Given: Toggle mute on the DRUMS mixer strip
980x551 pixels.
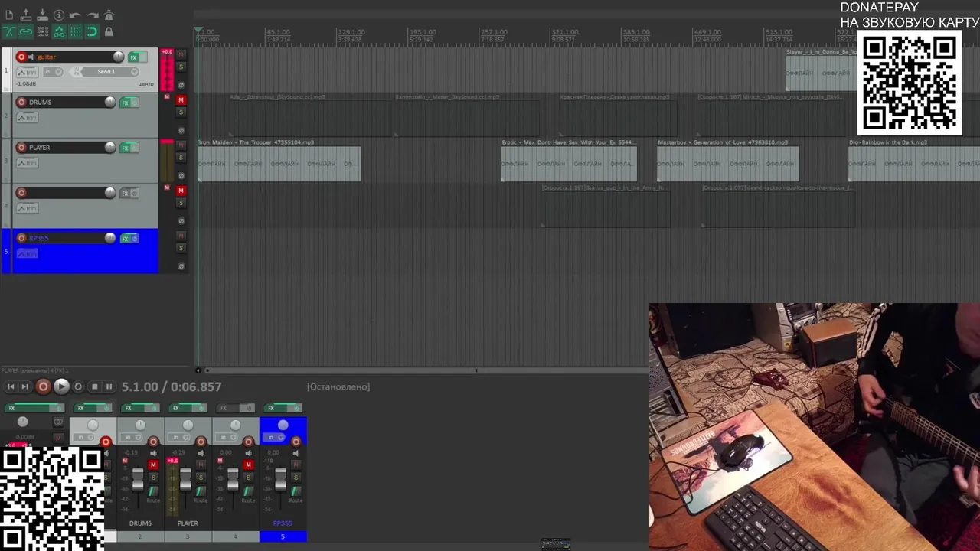Looking at the screenshot, I should point(153,465).
